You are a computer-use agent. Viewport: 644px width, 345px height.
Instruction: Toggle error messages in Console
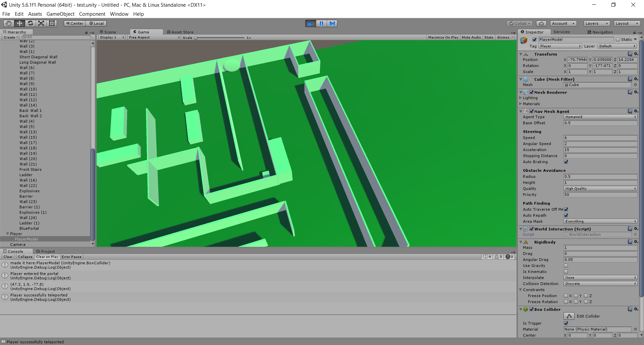[x=509, y=257]
